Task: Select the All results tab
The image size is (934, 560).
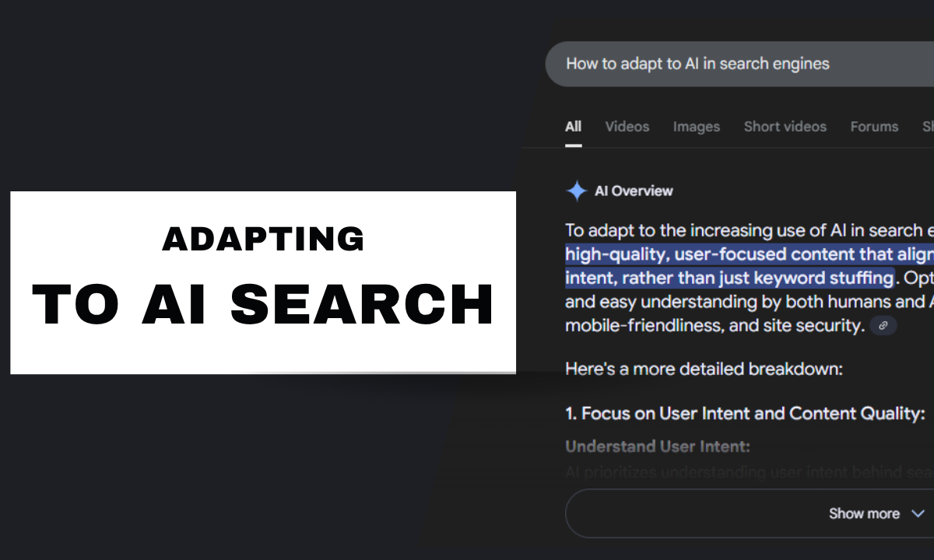Action: pos(573,126)
